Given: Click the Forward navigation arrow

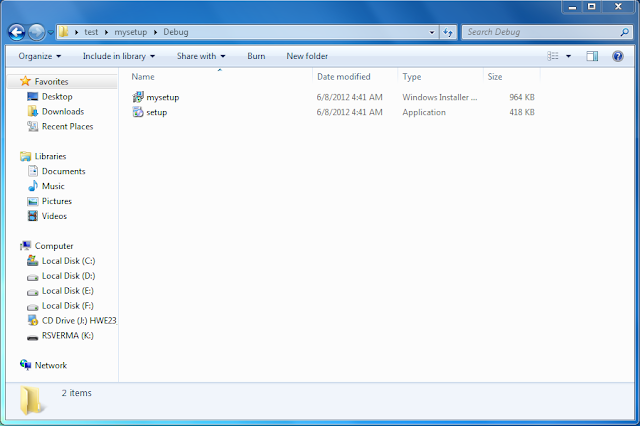Looking at the screenshot, I should [36, 32].
